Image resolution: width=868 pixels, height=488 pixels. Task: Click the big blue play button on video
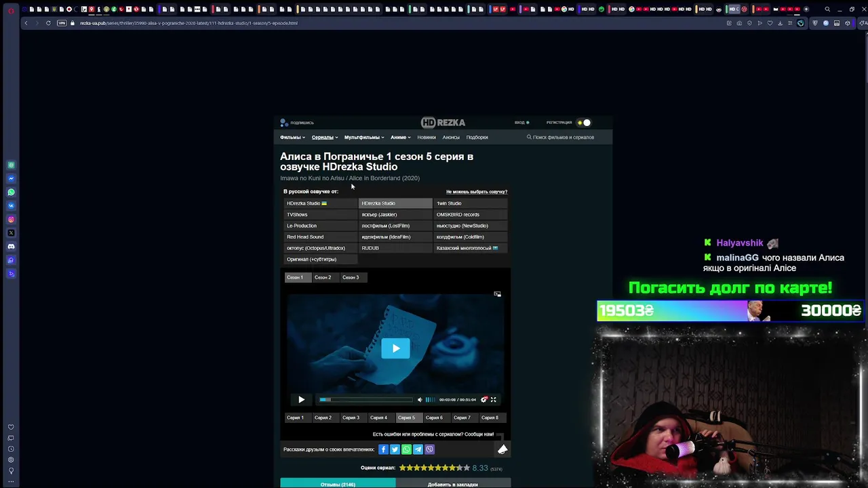click(x=395, y=348)
